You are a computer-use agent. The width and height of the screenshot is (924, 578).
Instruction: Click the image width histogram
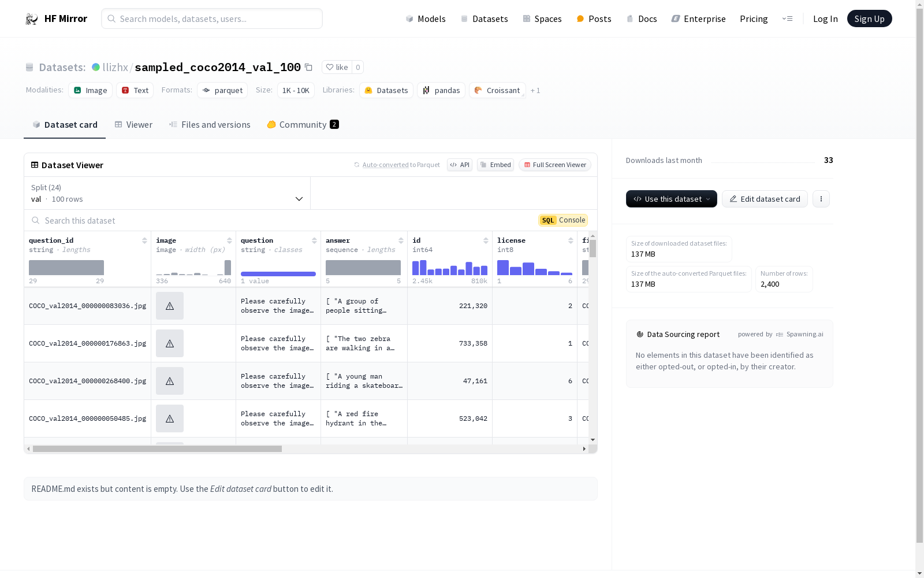[193, 268]
